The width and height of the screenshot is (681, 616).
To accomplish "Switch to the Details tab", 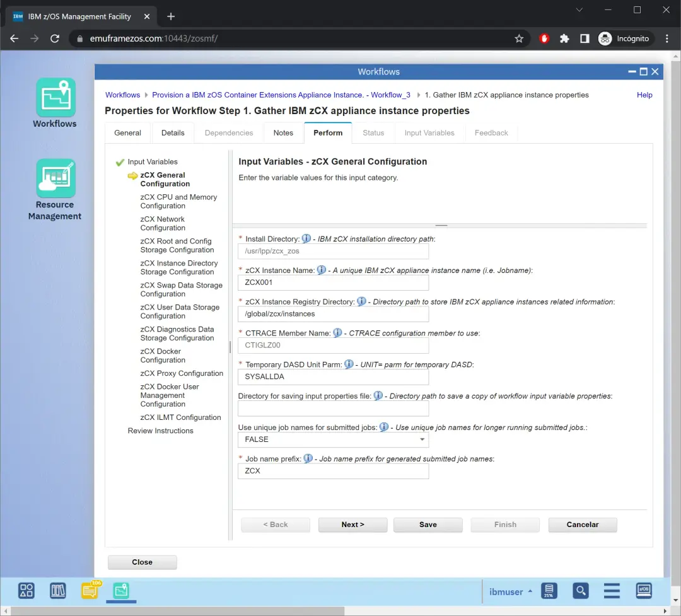I will (x=173, y=133).
